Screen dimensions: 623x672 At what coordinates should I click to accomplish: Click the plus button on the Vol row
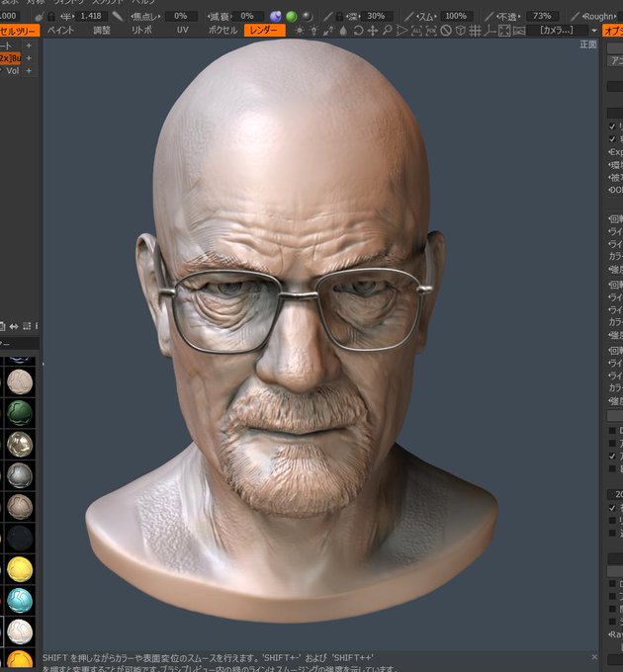tap(29, 71)
